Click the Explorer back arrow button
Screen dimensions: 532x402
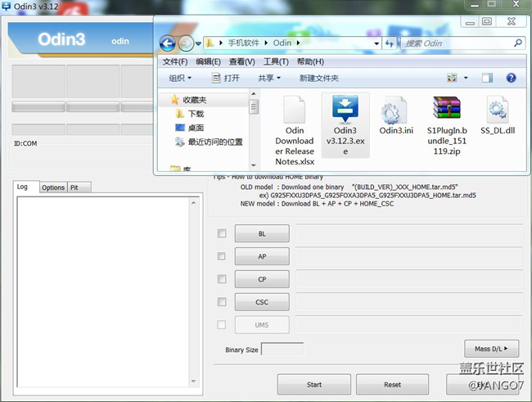click(168, 43)
